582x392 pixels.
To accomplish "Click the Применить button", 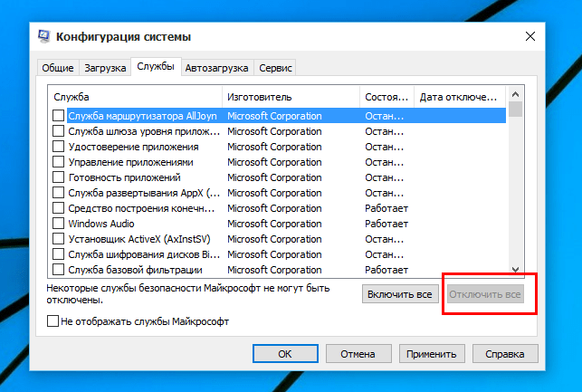I will (x=432, y=354).
